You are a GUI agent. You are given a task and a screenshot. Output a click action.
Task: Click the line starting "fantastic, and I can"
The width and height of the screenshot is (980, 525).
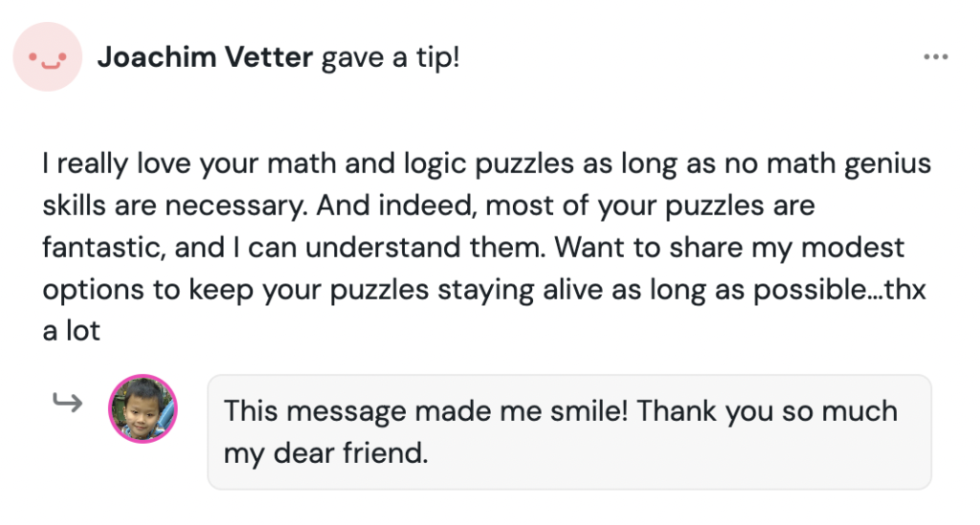coord(473,249)
